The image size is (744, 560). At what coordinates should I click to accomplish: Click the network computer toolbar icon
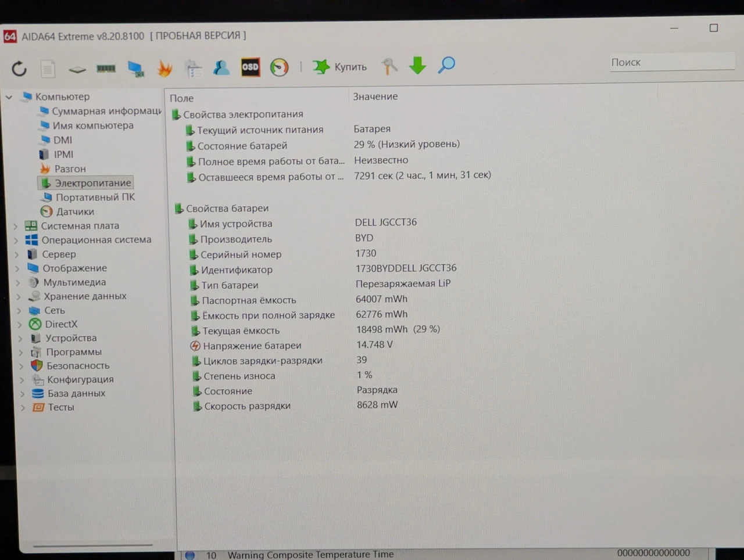coord(136,69)
